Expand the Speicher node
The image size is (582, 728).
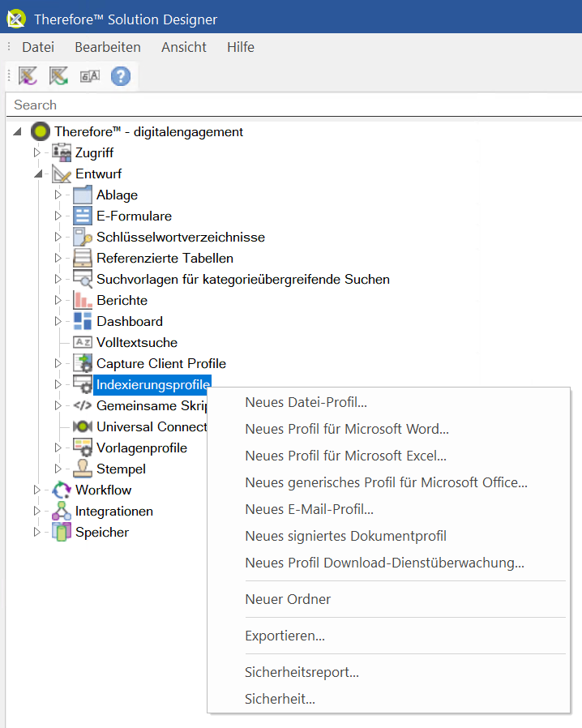(36, 532)
